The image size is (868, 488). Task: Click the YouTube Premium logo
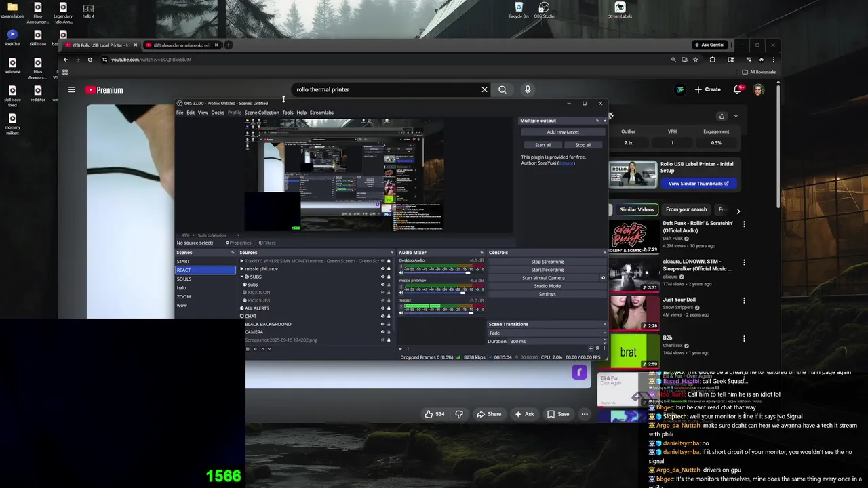pyautogui.click(x=104, y=89)
